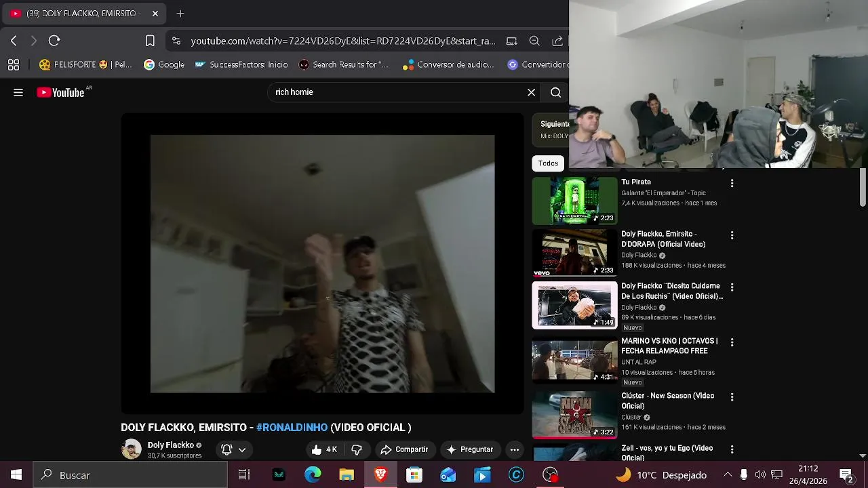Open Windows Task View icon
868x488 pixels.
244,474
